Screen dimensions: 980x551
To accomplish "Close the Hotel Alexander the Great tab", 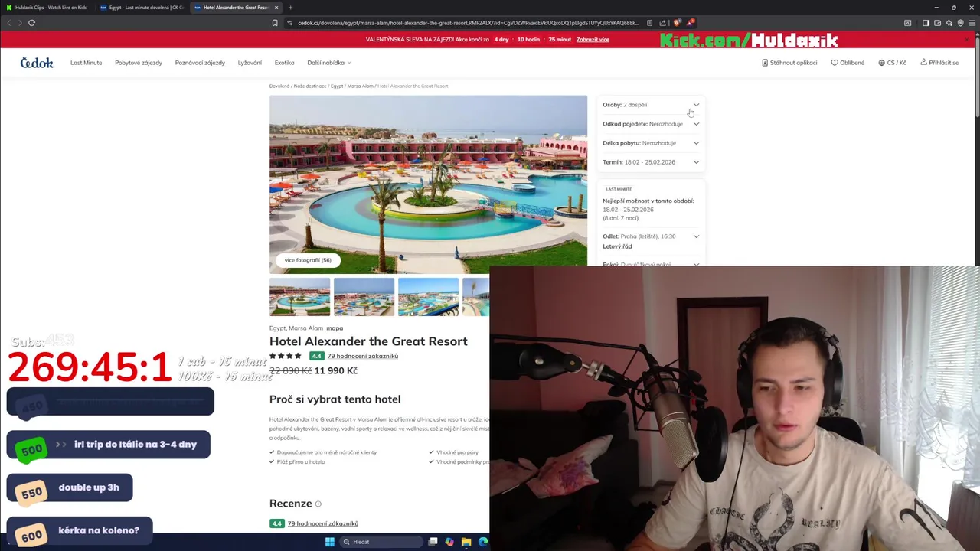I will tap(276, 8).
